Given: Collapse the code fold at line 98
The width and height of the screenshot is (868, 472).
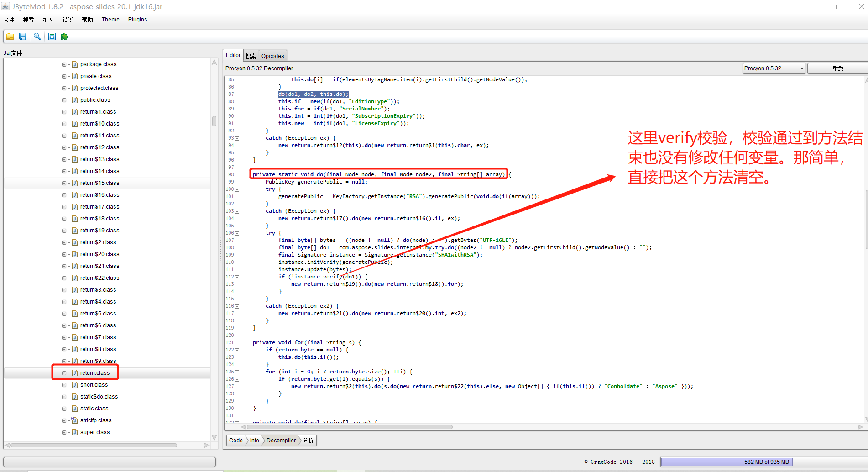Looking at the screenshot, I should tap(237, 175).
